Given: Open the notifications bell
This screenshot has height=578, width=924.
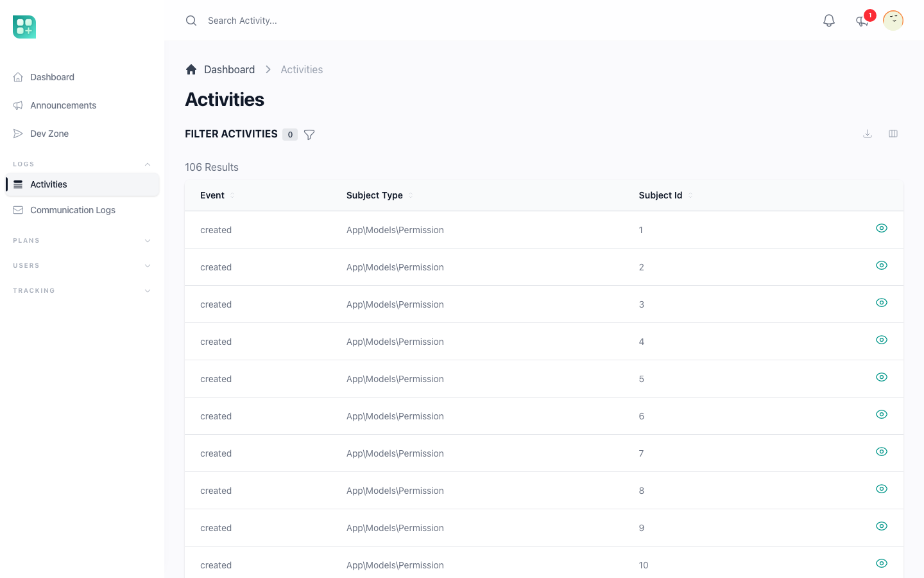Looking at the screenshot, I should 829,21.
